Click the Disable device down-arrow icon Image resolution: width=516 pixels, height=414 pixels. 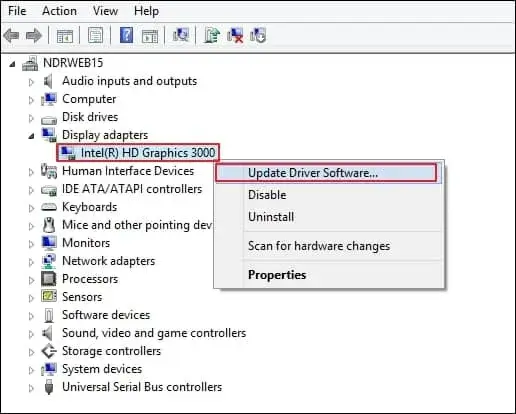[x=258, y=35]
